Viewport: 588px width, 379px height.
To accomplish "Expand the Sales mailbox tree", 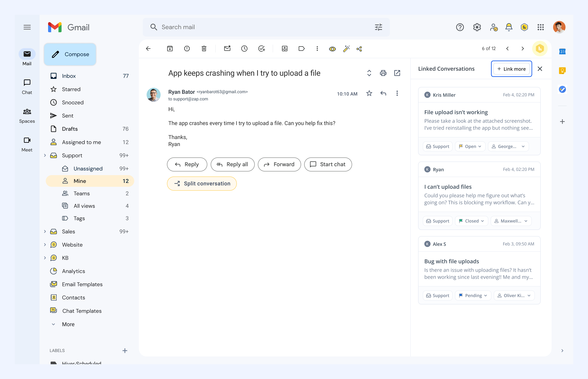I will [x=45, y=231].
